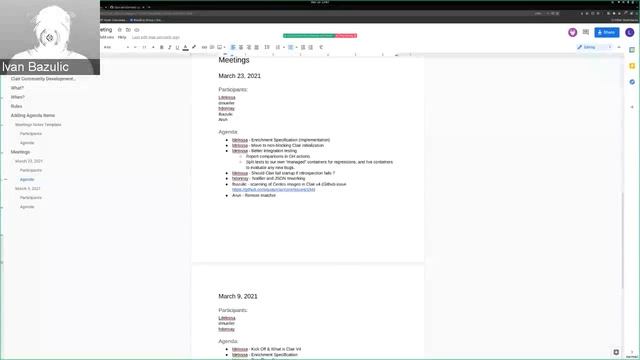
Task: Jump to 'Rules' in the outline
Action: tap(16, 106)
